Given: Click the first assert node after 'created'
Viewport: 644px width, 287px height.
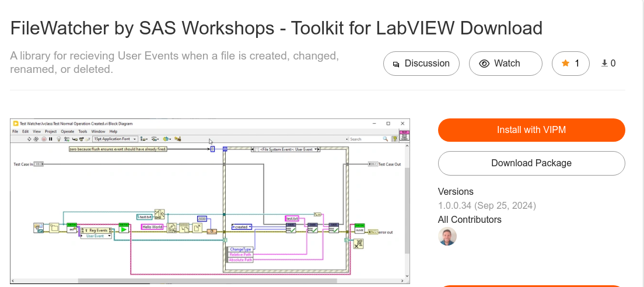Looking at the screenshot, I should coord(290,228).
